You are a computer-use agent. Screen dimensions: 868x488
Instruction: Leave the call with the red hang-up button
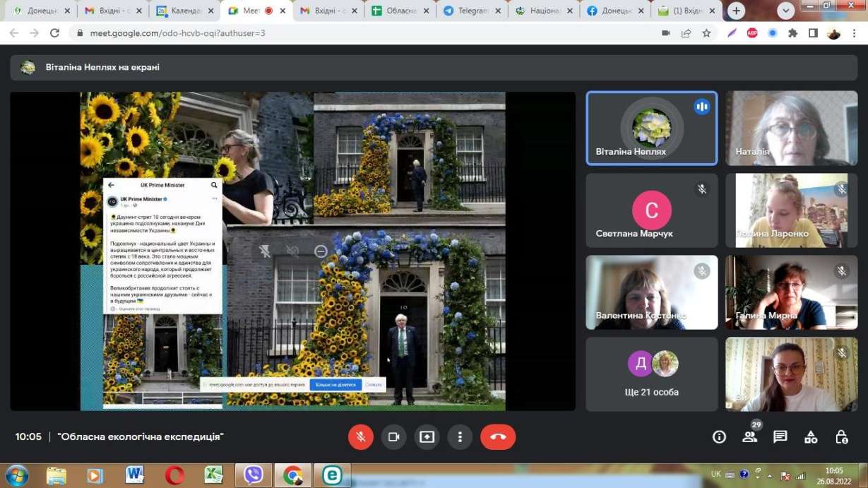coord(498,437)
